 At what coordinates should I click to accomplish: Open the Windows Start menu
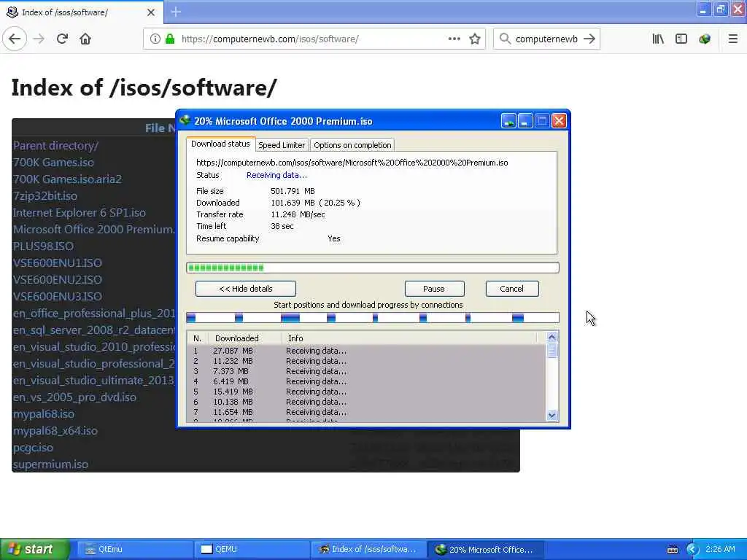pyautogui.click(x=34, y=550)
